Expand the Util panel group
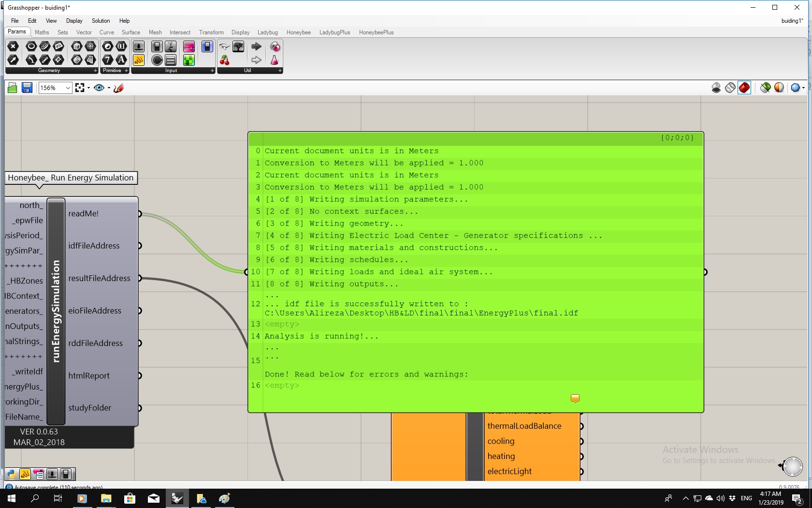The width and height of the screenshot is (812, 508). [x=280, y=71]
